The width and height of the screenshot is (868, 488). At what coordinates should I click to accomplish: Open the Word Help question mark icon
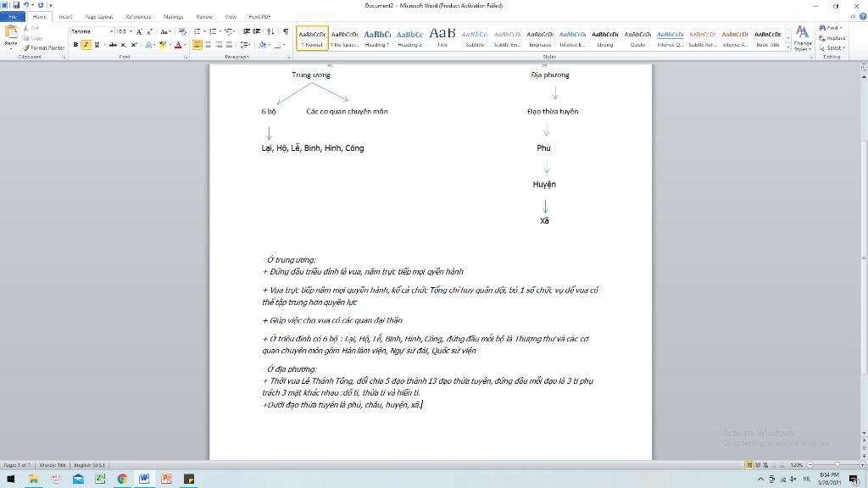click(862, 17)
